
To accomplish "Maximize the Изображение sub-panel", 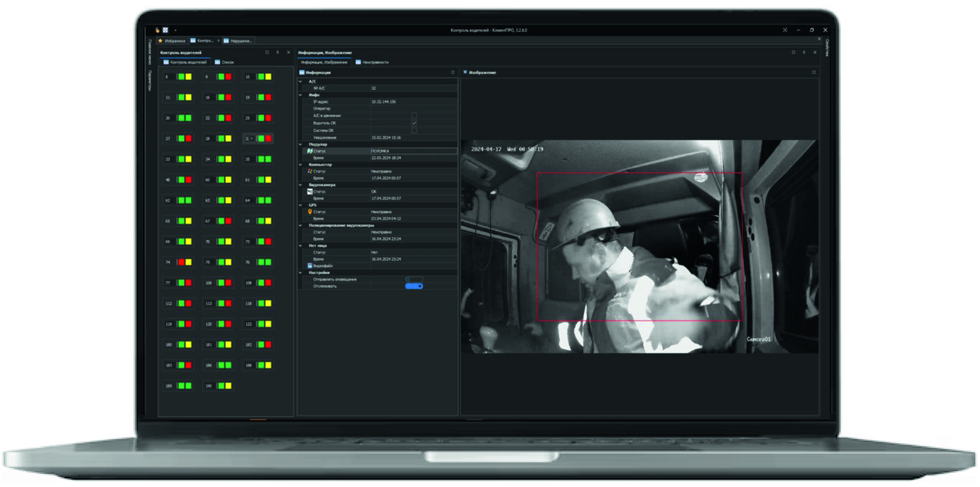I will tap(814, 72).
